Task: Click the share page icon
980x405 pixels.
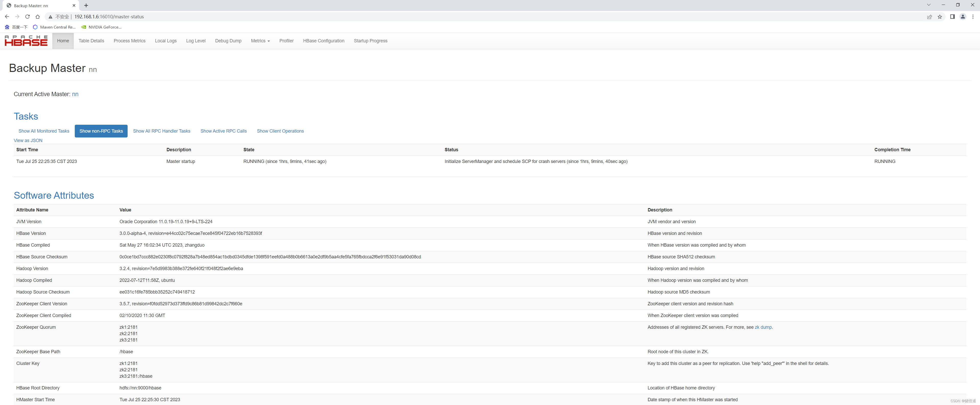Action: coord(929,17)
